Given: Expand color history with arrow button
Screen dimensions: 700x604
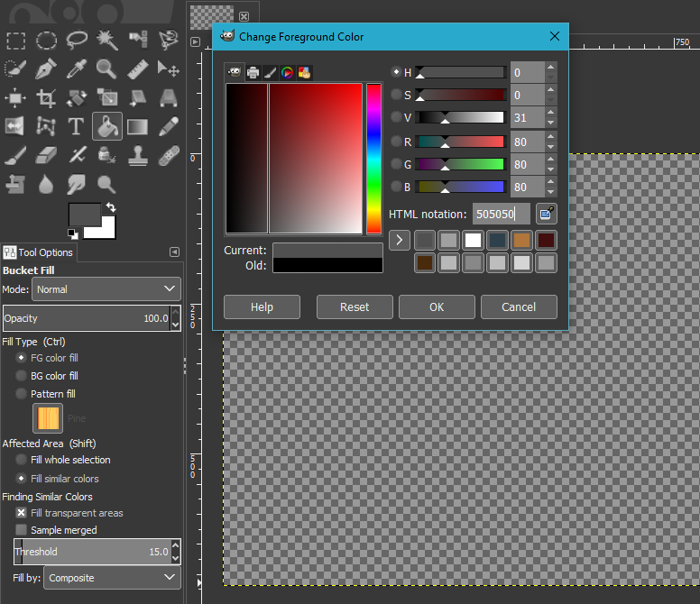Looking at the screenshot, I should point(400,240).
